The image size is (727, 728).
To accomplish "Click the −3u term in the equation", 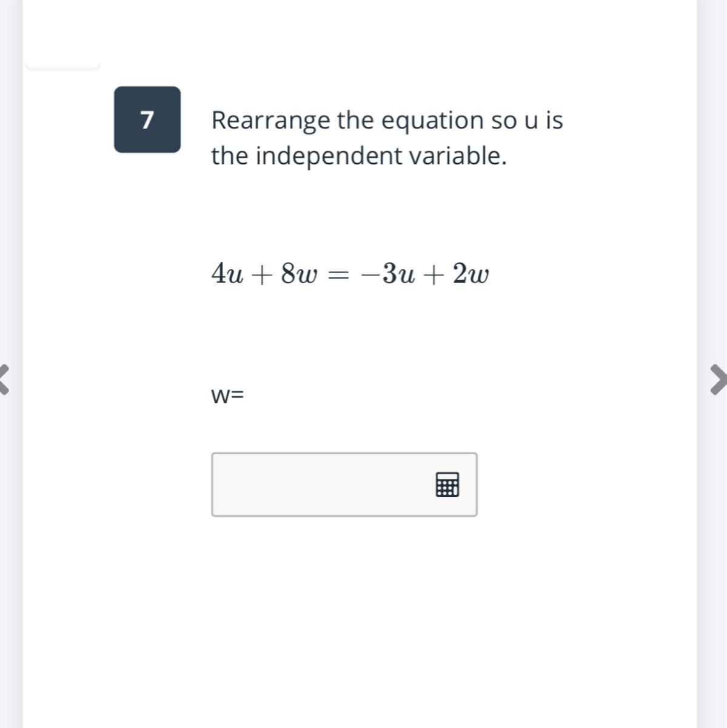I will pyautogui.click(x=388, y=274).
